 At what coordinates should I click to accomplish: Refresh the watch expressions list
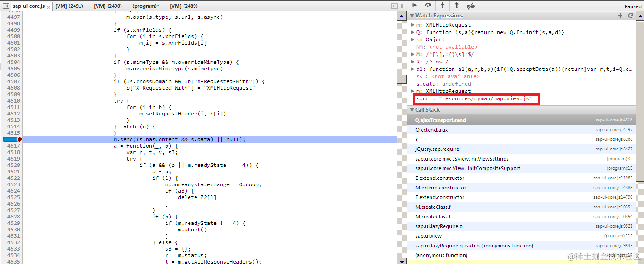(631, 16)
